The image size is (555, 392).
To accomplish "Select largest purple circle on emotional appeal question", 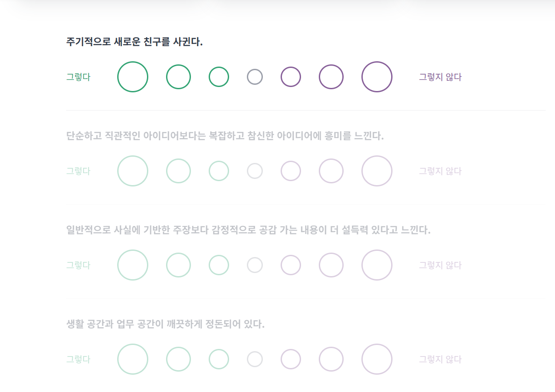I will (x=377, y=265).
